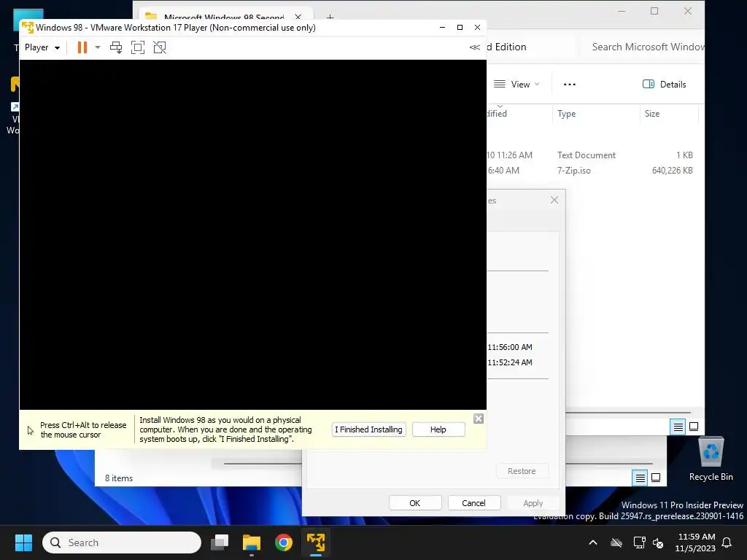Open the clock and calendar flyout
747x560 pixels.
[695, 542]
